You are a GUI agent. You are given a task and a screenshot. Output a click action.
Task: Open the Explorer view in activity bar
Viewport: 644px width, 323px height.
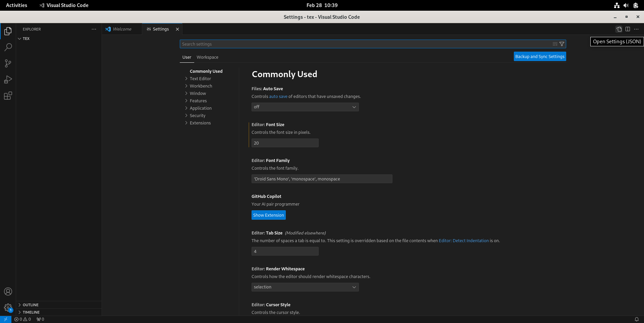pos(8,31)
